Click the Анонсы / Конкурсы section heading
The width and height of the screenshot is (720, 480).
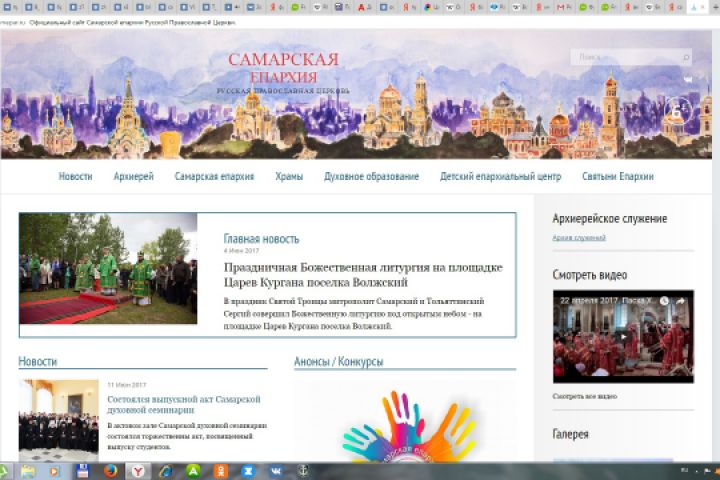(x=338, y=361)
